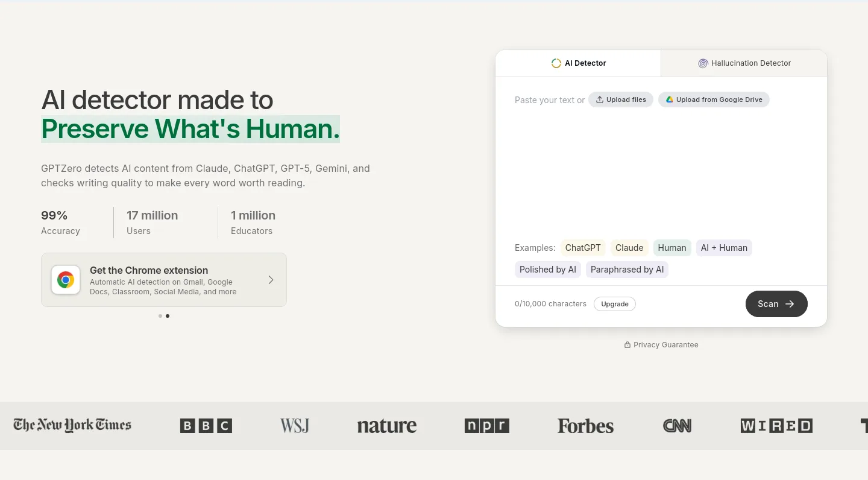This screenshot has height=480, width=868.
Task: Open the Get the Chrome extension card
Action: coord(164,280)
